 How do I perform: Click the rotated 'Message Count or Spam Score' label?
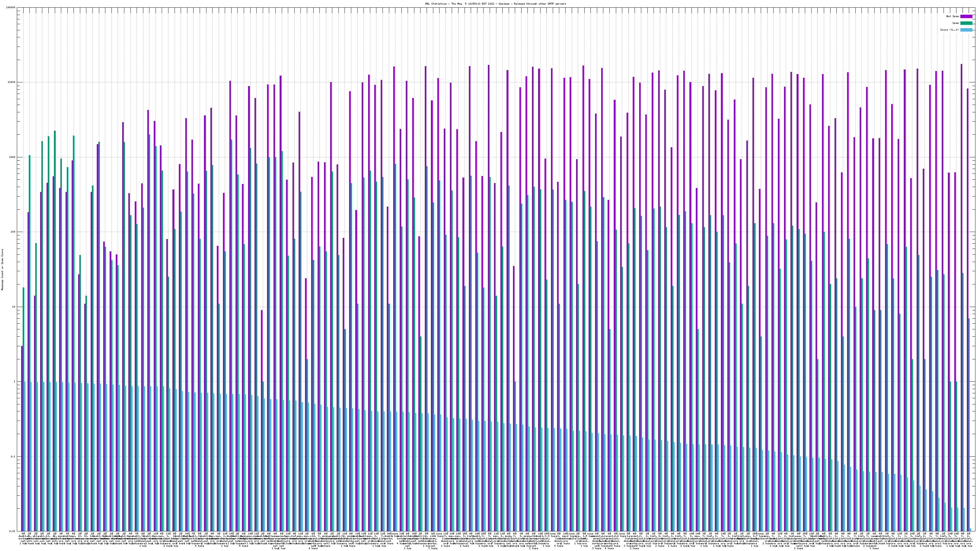2,270
